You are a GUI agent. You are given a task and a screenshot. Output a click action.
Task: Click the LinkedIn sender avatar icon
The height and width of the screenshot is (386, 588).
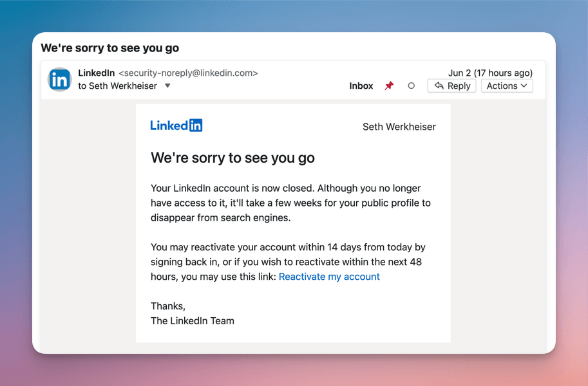[x=60, y=80]
